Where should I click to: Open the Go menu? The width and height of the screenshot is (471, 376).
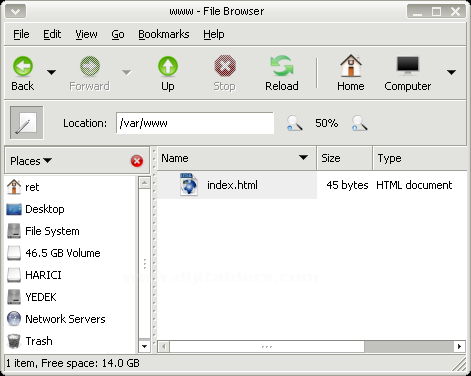point(118,34)
